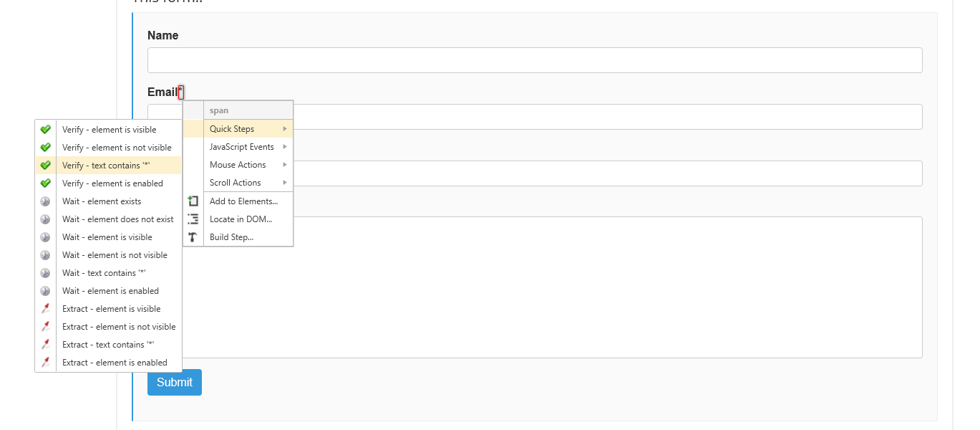Click into the Name input field
The image size is (980, 430).
[x=535, y=60]
